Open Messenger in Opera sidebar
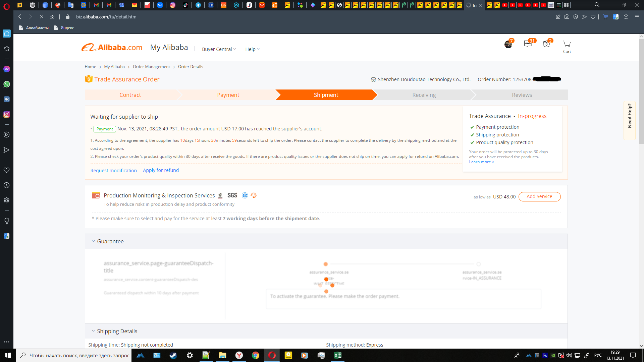Screen dimensions: 644x362 pyautogui.click(x=6, y=69)
